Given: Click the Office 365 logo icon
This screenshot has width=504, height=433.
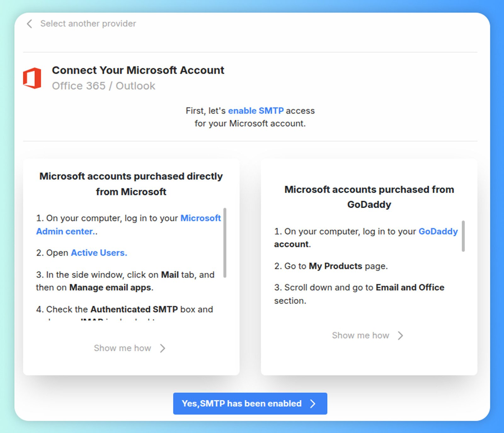Looking at the screenshot, I should click(x=31, y=77).
